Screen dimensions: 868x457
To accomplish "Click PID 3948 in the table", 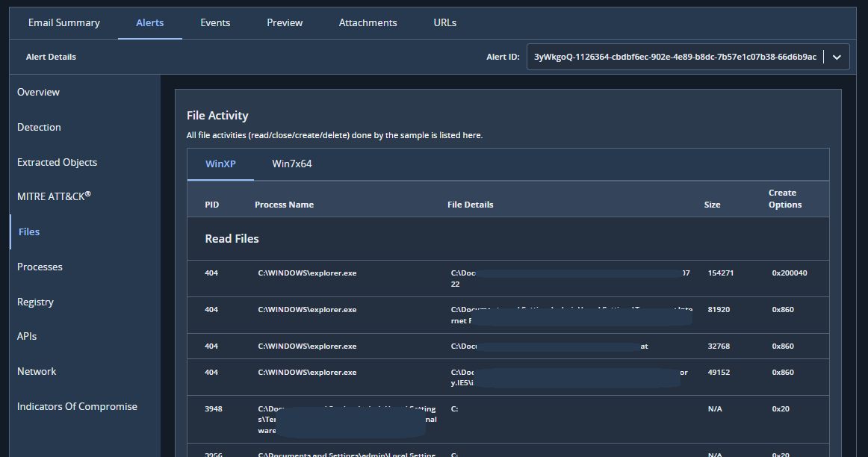I will coord(213,409).
